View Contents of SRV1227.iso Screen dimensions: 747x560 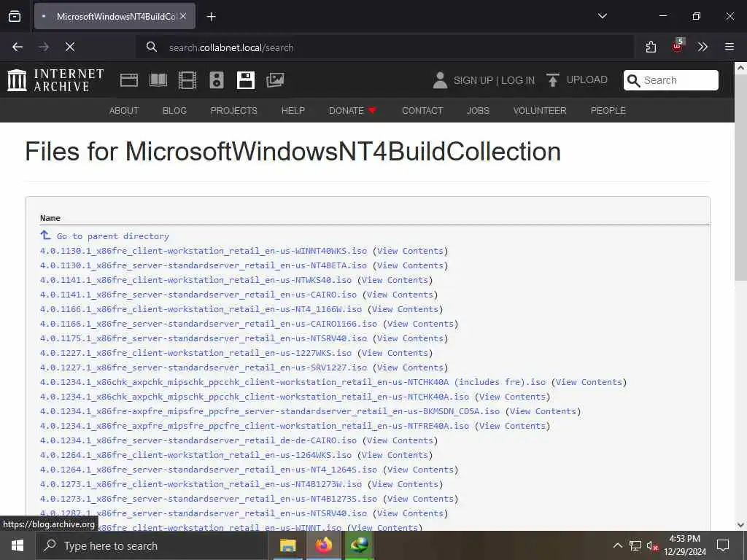[410, 367]
